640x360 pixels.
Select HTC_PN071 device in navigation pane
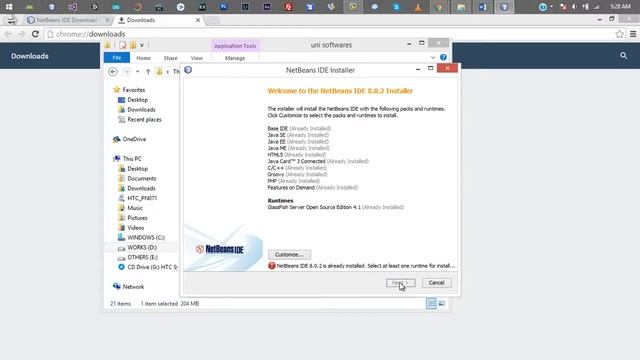(142, 198)
